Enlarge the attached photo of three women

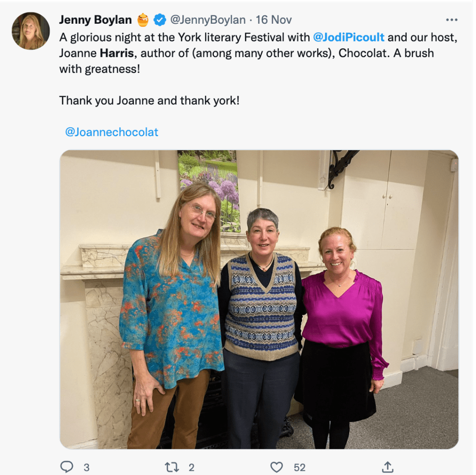(x=259, y=299)
